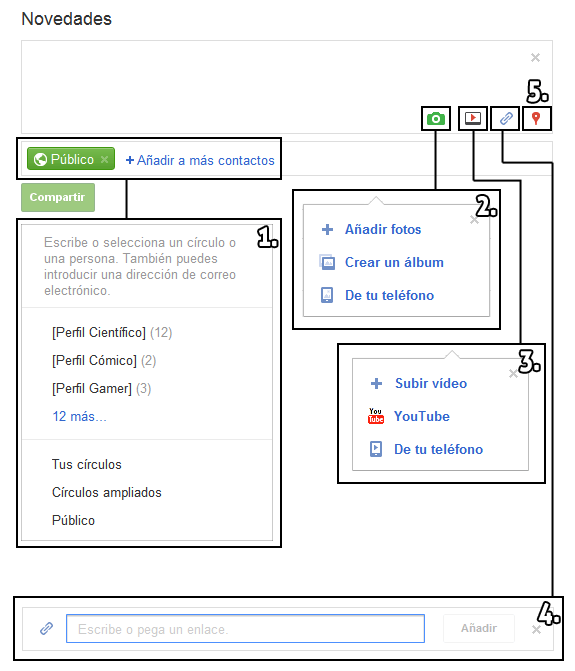Select the [Perfil Gamer] circle
The height and width of the screenshot is (671, 575).
coord(101,389)
